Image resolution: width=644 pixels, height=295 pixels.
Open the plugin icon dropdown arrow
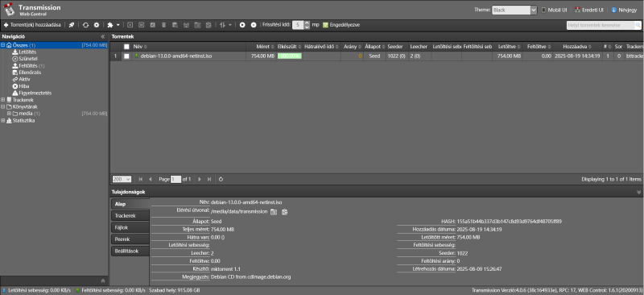(x=118, y=25)
